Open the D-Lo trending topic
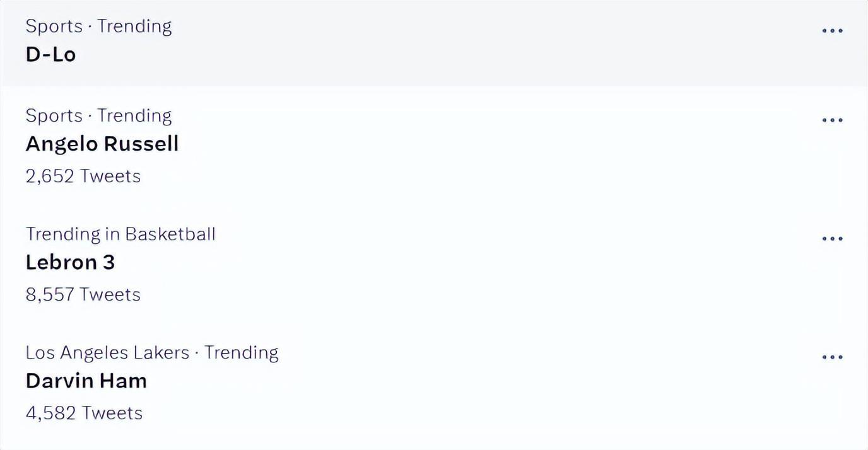868x450 pixels. tap(50, 54)
